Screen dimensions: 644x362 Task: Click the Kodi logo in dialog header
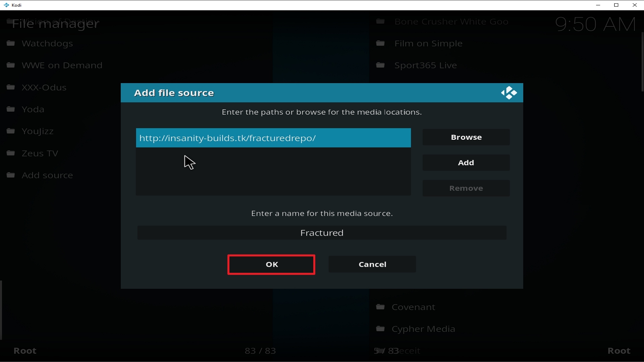(x=509, y=93)
